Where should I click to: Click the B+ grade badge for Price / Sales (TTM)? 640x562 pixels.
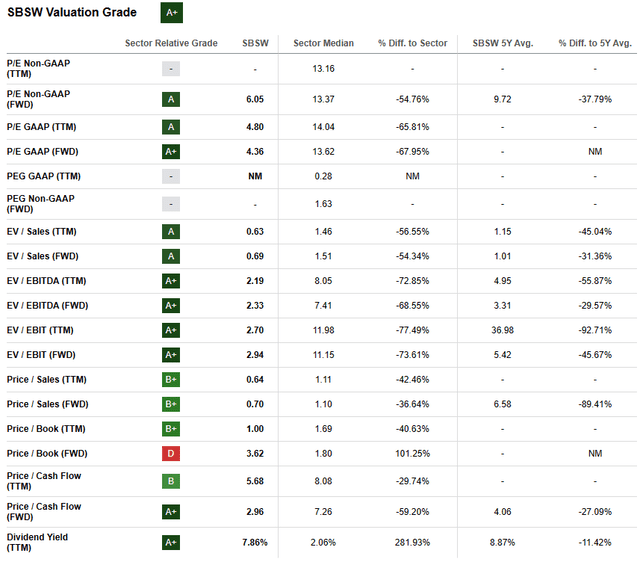coord(171,380)
